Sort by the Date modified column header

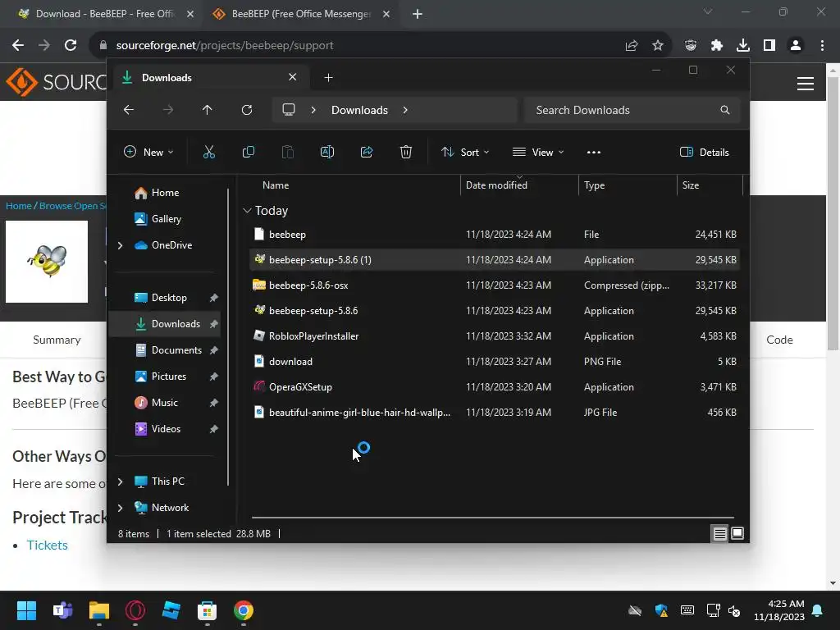pyautogui.click(x=496, y=185)
